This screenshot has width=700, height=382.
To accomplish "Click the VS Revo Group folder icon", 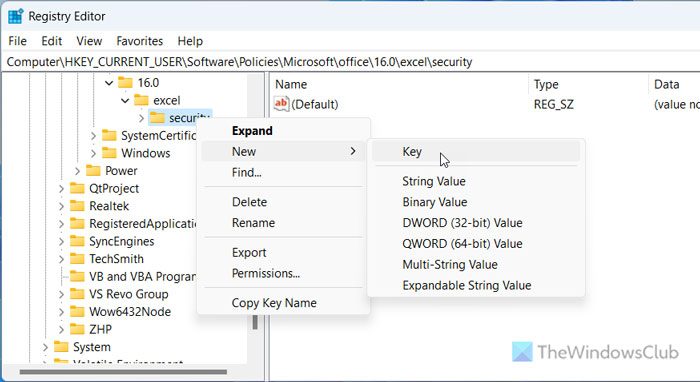I will [77, 294].
